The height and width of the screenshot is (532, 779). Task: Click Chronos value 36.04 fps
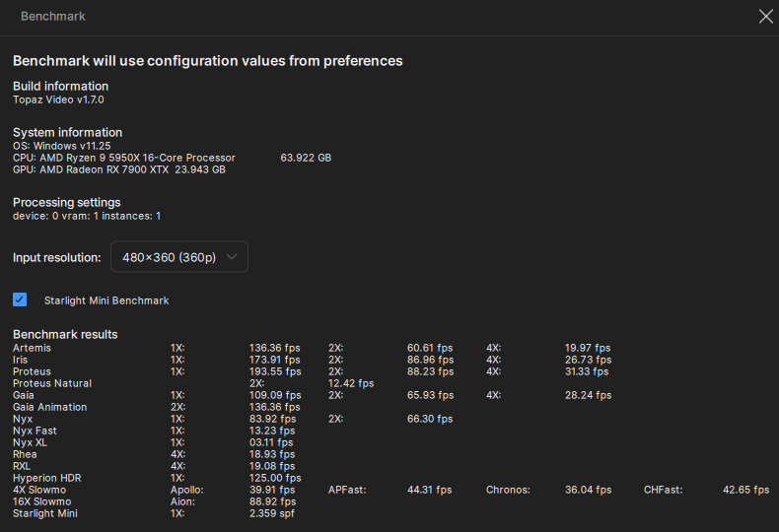click(x=589, y=491)
